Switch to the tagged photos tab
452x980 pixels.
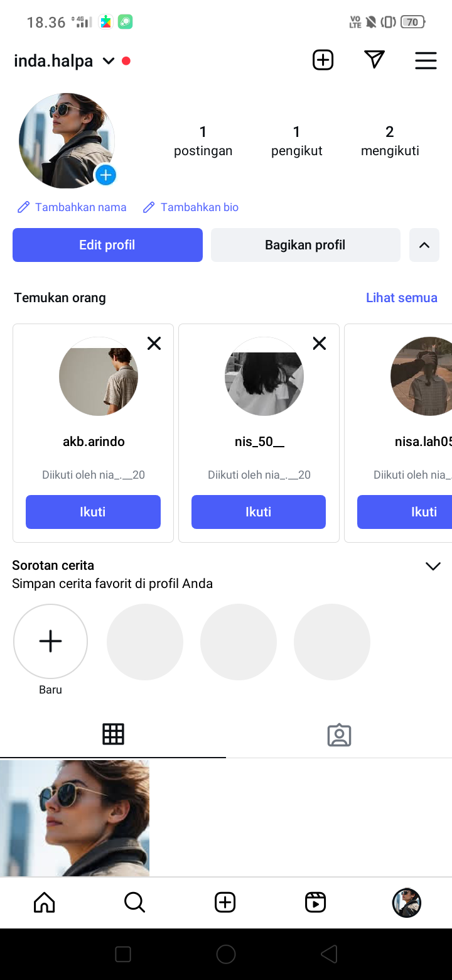(x=339, y=735)
